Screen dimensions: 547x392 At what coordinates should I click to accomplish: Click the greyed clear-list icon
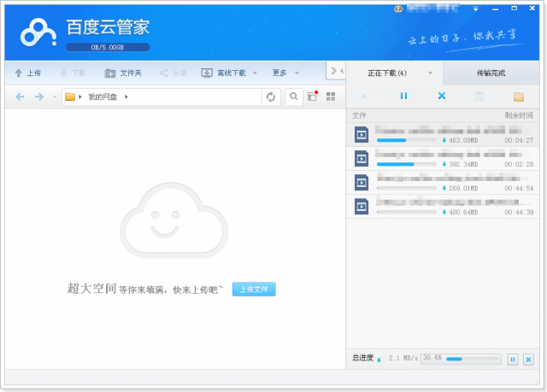pyautogui.click(x=479, y=97)
